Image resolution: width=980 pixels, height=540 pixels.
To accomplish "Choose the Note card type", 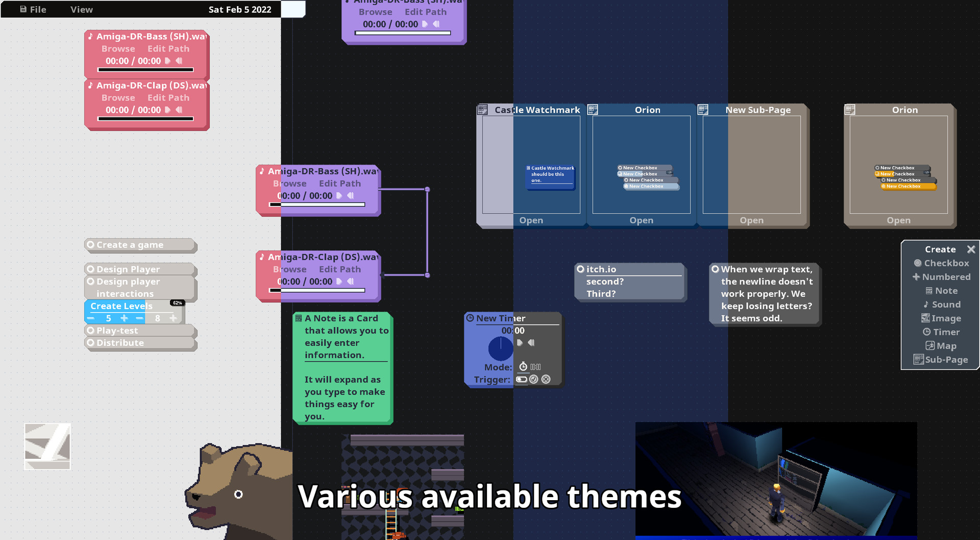I will click(x=942, y=290).
